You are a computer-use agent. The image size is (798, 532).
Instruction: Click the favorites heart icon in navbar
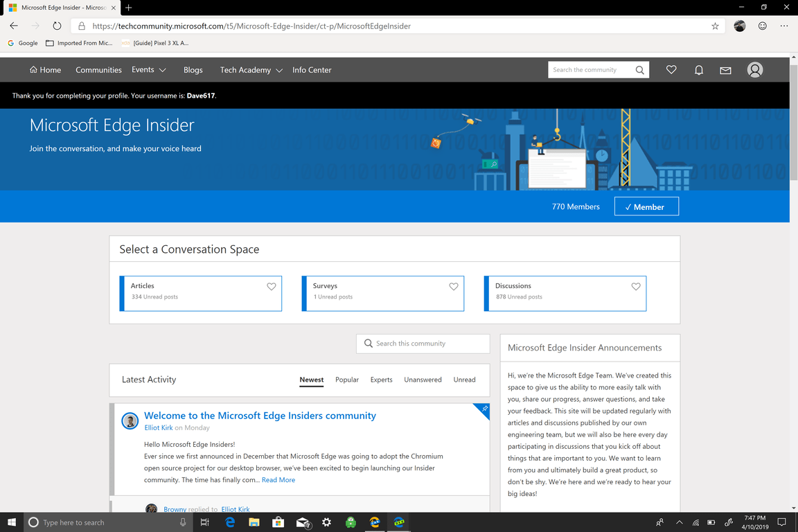[671, 70]
